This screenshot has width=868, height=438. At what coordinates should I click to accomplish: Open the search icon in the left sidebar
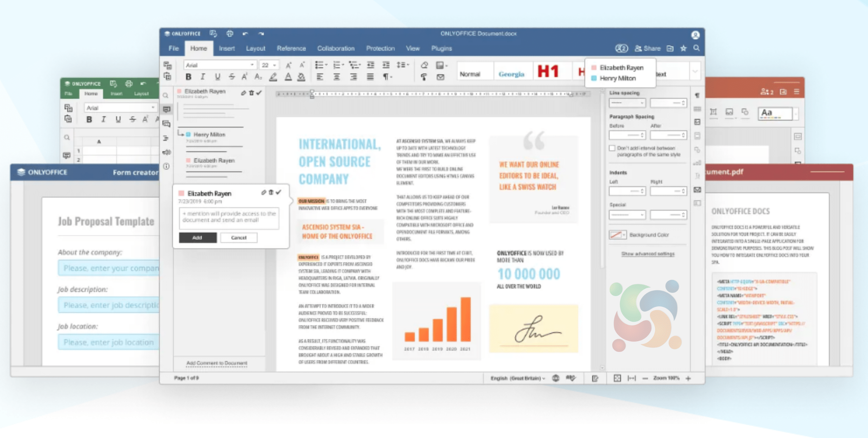click(x=165, y=95)
